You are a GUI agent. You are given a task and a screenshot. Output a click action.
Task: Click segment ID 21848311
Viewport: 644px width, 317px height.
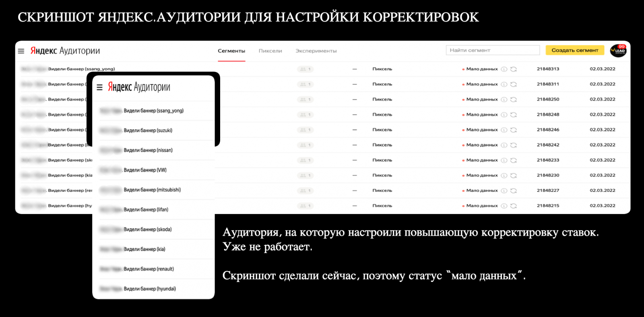pyautogui.click(x=548, y=84)
